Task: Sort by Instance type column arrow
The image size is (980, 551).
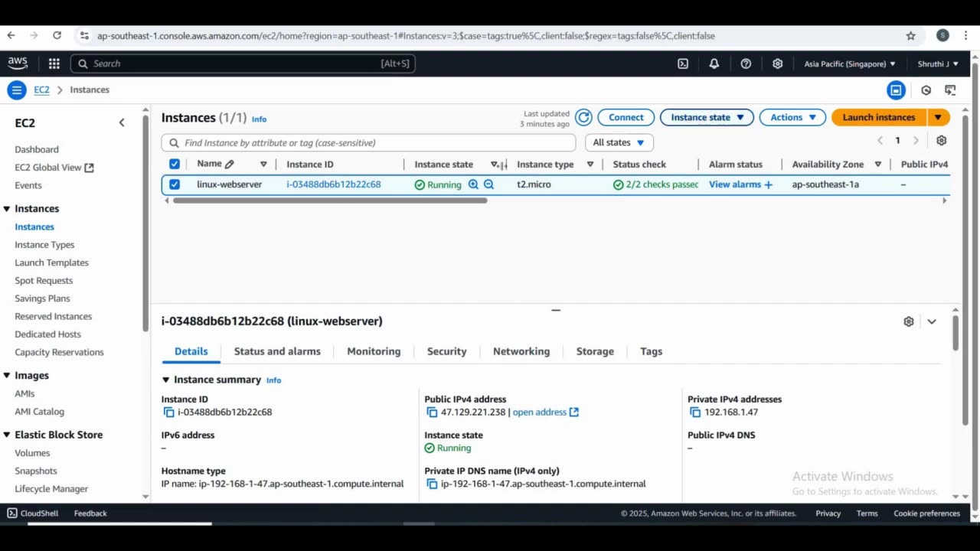Action: pos(590,165)
